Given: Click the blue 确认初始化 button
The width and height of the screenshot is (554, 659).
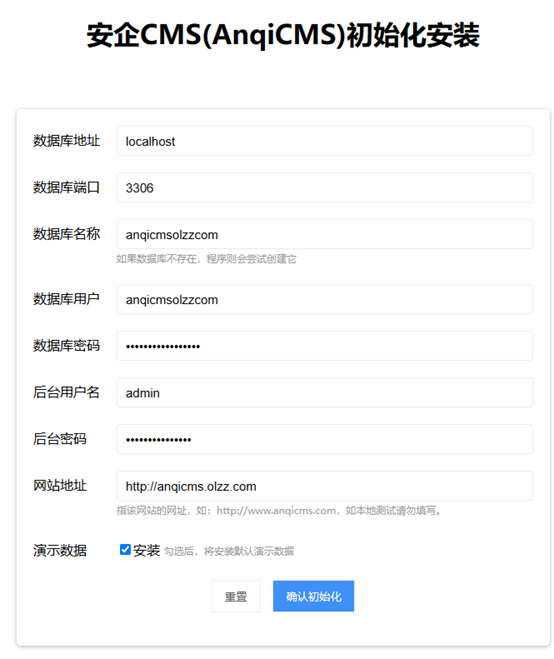Looking at the screenshot, I should tap(314, 596).
